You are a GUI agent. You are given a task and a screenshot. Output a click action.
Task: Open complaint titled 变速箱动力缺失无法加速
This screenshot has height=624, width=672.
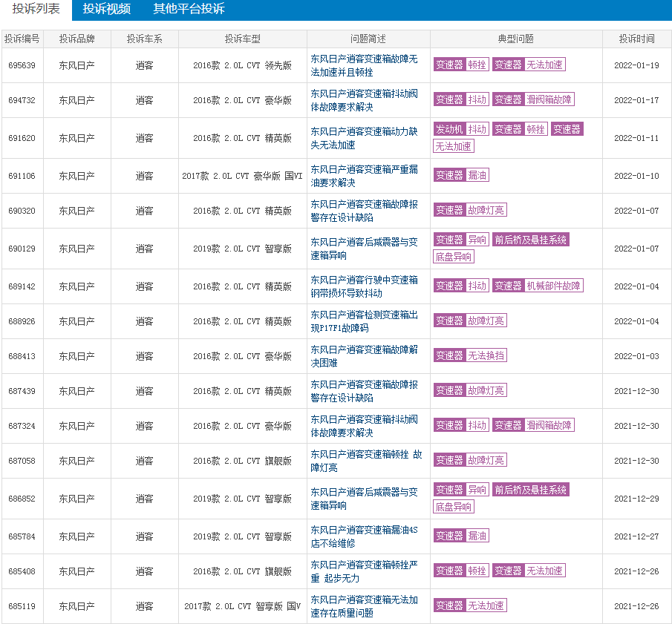364,138
